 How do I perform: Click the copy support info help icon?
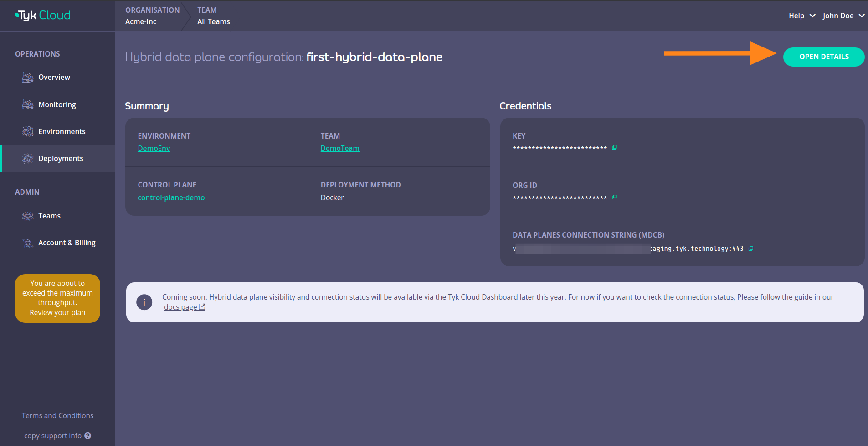88,436
